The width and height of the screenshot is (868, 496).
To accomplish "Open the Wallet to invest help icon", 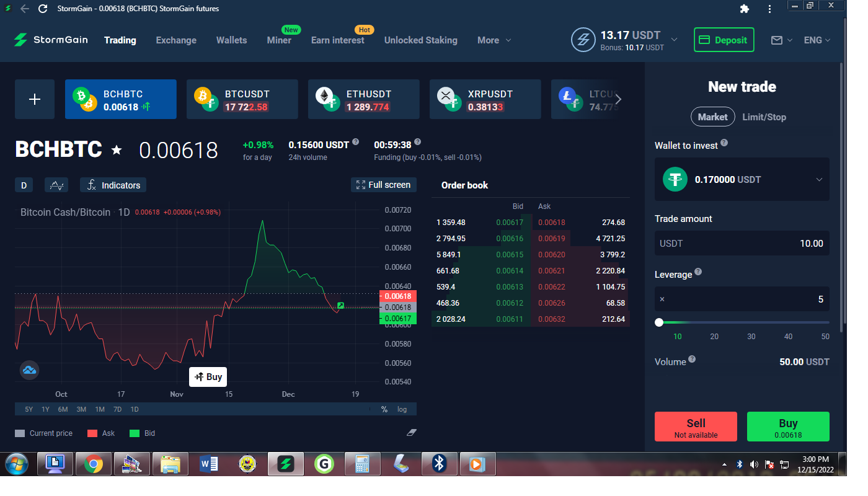I will 724,143.
